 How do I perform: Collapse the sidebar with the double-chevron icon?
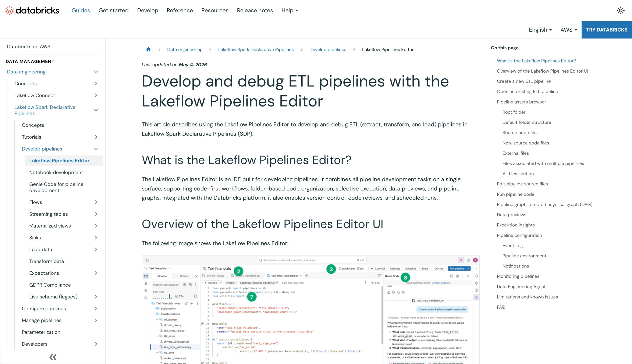[x=53, y=357]
